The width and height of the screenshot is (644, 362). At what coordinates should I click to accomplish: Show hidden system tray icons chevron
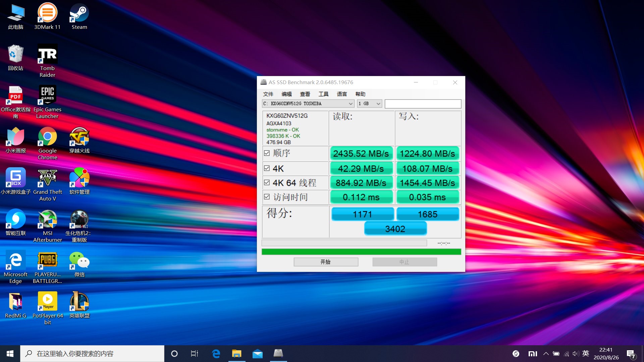(x=546, y=353)
